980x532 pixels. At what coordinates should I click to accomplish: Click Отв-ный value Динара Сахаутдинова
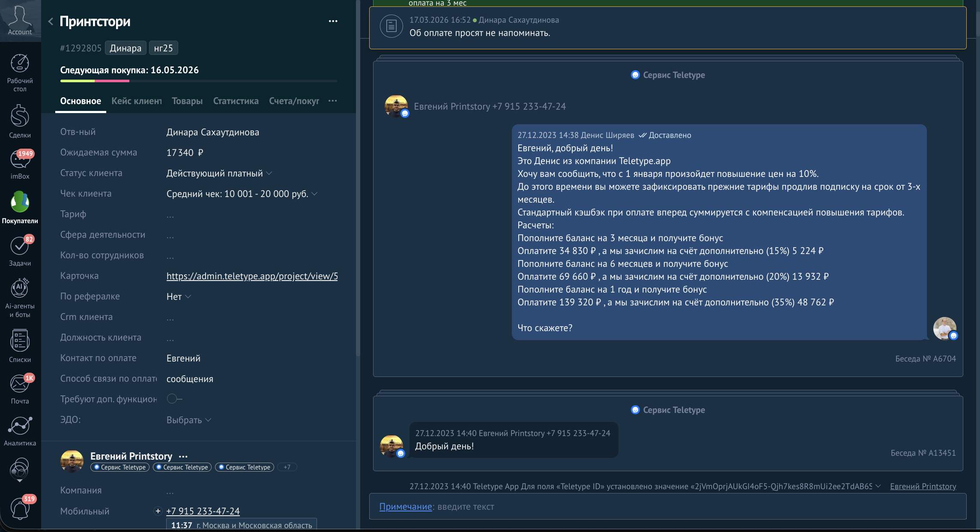pyautogui.click(x=212, y=132)
